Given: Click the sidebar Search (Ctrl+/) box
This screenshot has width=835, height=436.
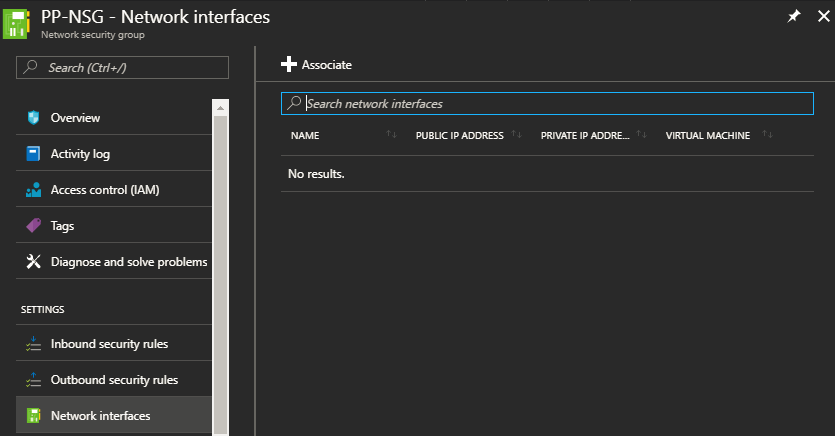Looking at the screenshot, I should coord(122,68).
